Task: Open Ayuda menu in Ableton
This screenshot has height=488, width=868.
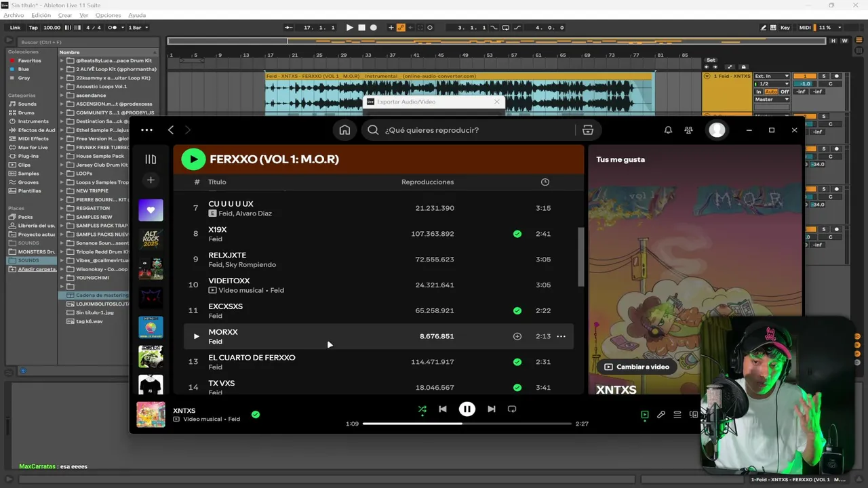Action: click(x=137, y=15)
